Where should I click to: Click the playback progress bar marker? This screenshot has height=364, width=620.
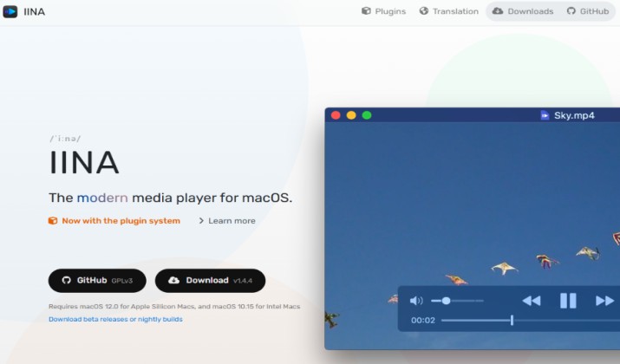512,320
